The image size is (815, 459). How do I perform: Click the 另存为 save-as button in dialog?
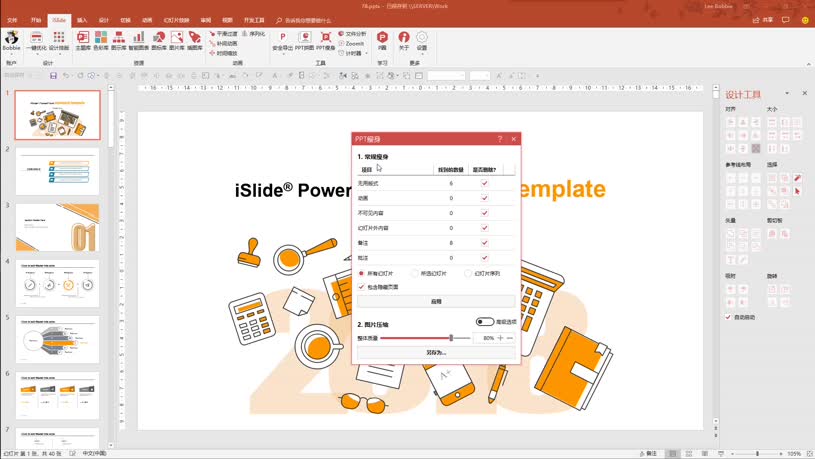click(x=436, y=352)
